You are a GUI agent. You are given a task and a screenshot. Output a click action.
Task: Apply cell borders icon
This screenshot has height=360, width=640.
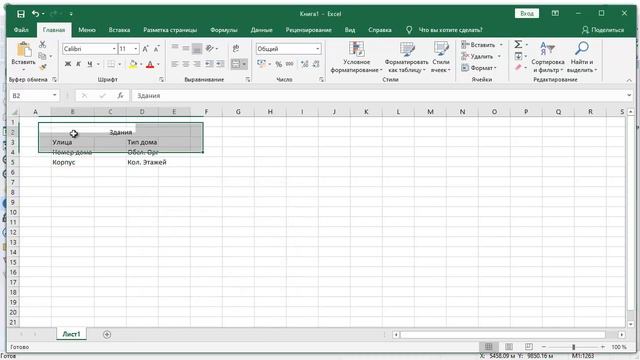pos(111,64)
